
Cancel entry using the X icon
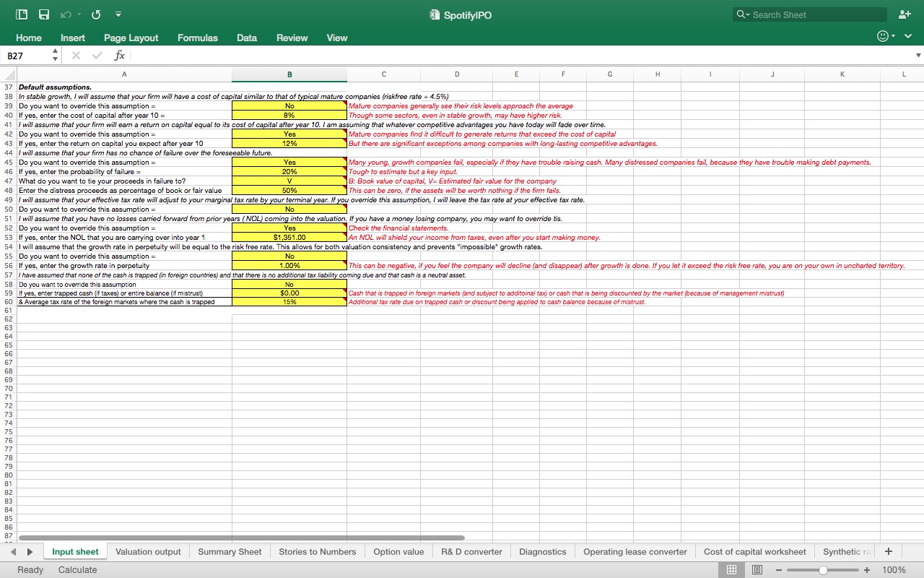(x=75, y=55)
